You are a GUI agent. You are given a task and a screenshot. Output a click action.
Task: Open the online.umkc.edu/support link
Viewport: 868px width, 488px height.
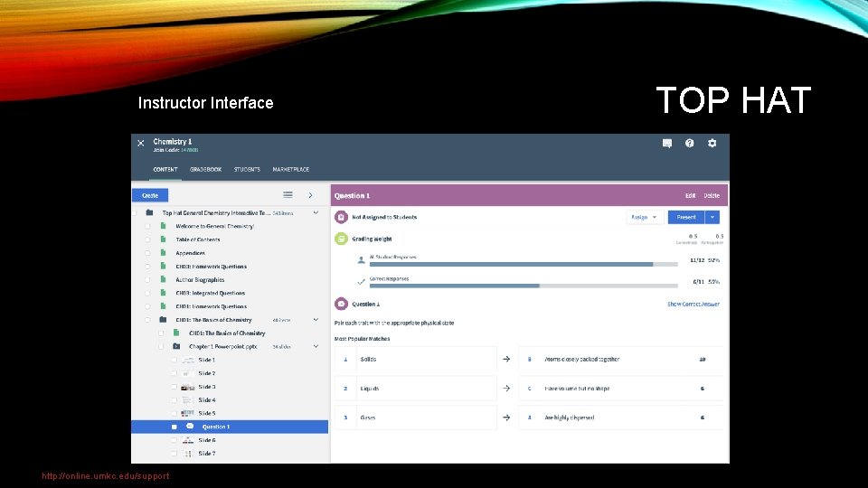click(x=106, y=476)
